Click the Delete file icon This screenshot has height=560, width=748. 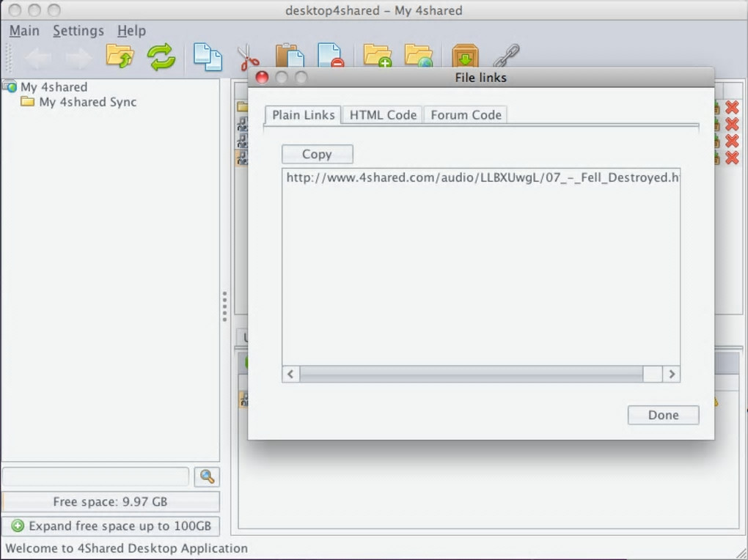point(330,55)
